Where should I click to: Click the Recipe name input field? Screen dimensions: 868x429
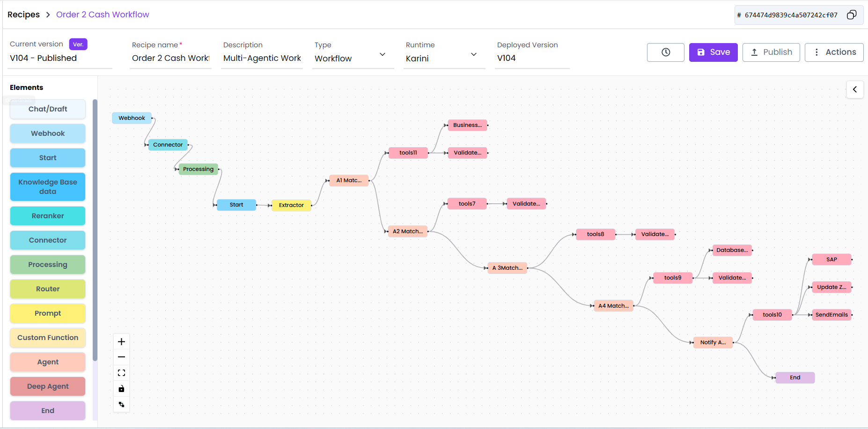[170, 58]
